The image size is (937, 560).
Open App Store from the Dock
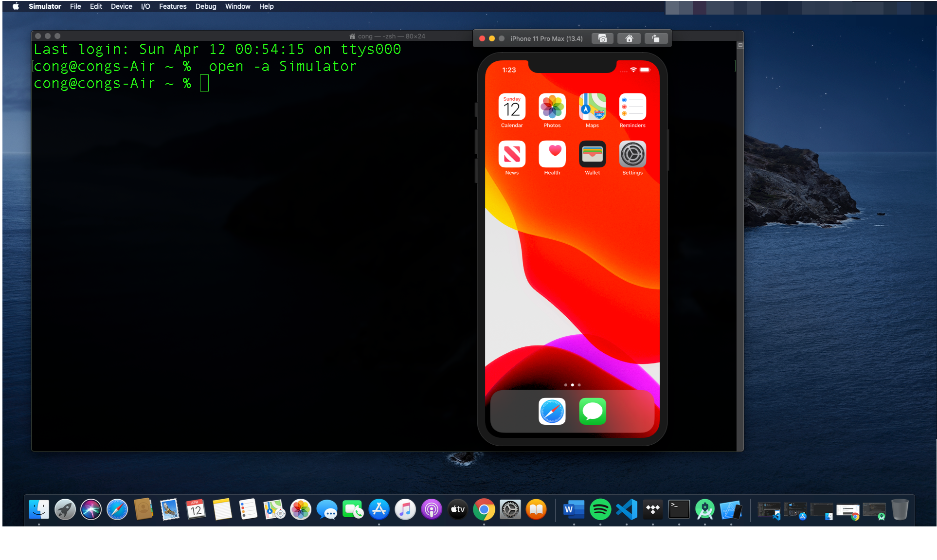tap(379, 510)
